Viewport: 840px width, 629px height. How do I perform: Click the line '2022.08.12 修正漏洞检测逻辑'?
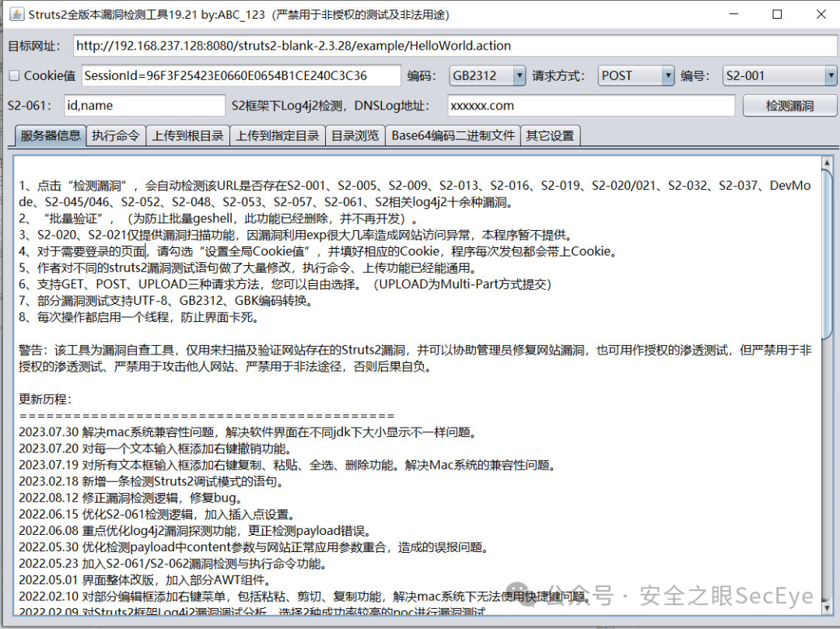(131, 498)
